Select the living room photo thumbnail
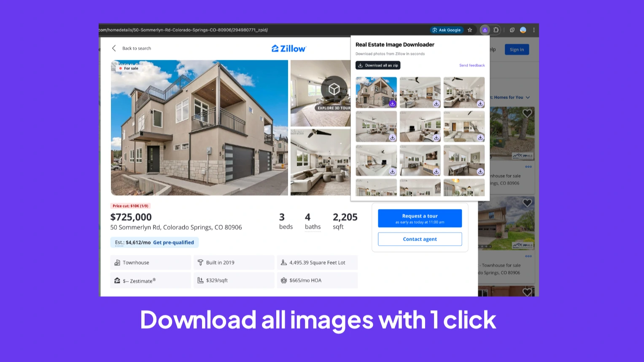Screen dimensions: 644x362 pyautogui.click(x=321, y=163)
